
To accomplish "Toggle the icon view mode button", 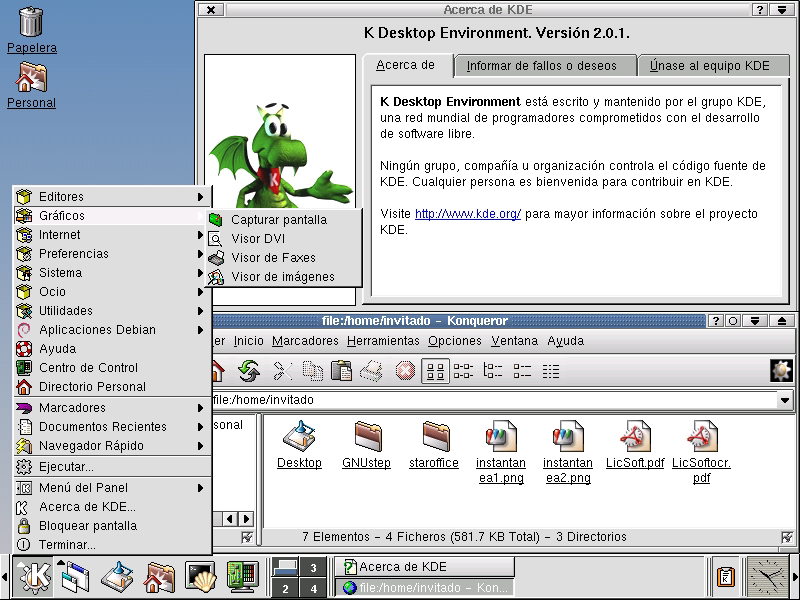I will (x=435, y=371).
